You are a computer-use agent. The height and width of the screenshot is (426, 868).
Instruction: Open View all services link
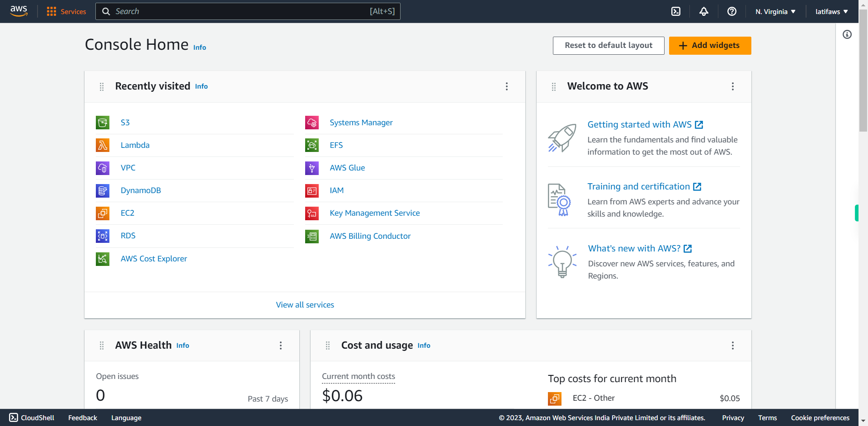pos(305,305)
